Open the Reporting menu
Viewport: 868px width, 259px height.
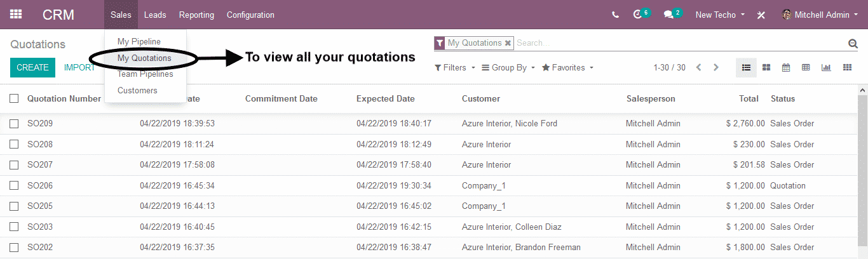click(x=196, y=15)
